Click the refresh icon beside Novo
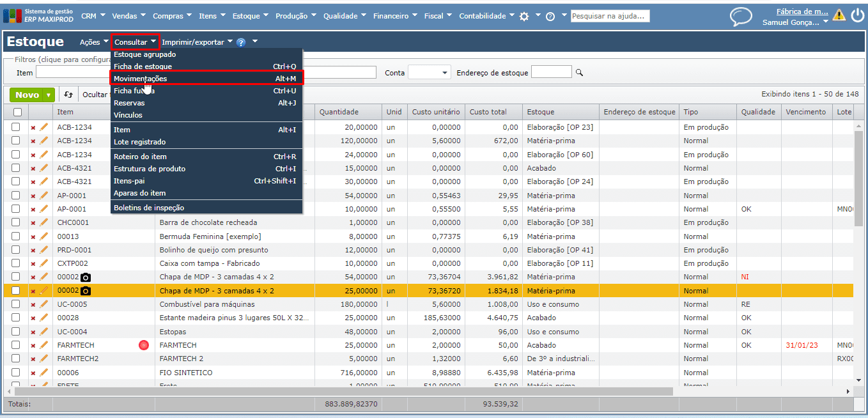The width and height of the screenshot is (868, 418). [68, 95]
